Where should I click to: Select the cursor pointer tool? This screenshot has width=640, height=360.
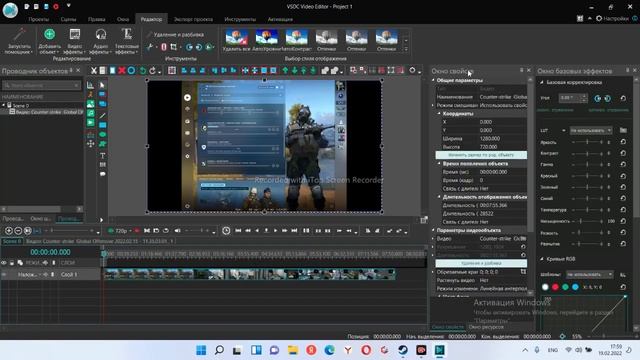tap(102, 85)
